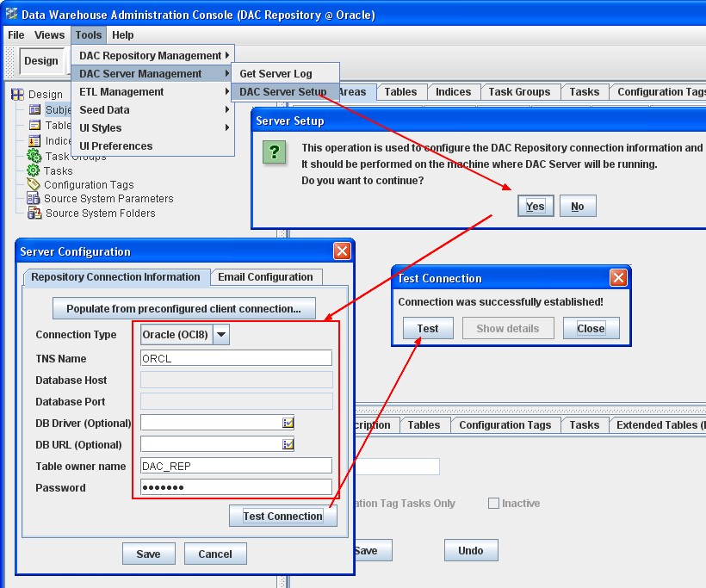Select Configuration Tags in Design tree
This screenshot has width=706, height=588.
89,184
